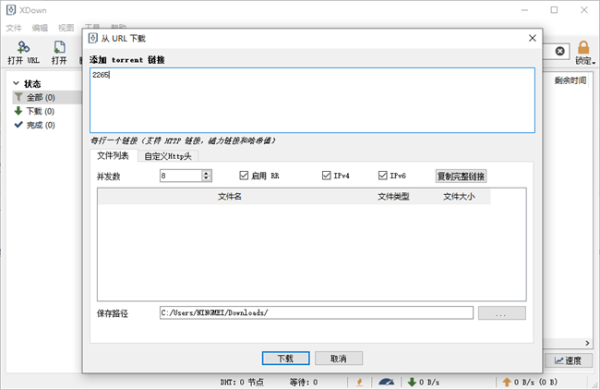The image size is (600, 390).
Task: Select the Download (0) tree item
Action: coord(41,111)
